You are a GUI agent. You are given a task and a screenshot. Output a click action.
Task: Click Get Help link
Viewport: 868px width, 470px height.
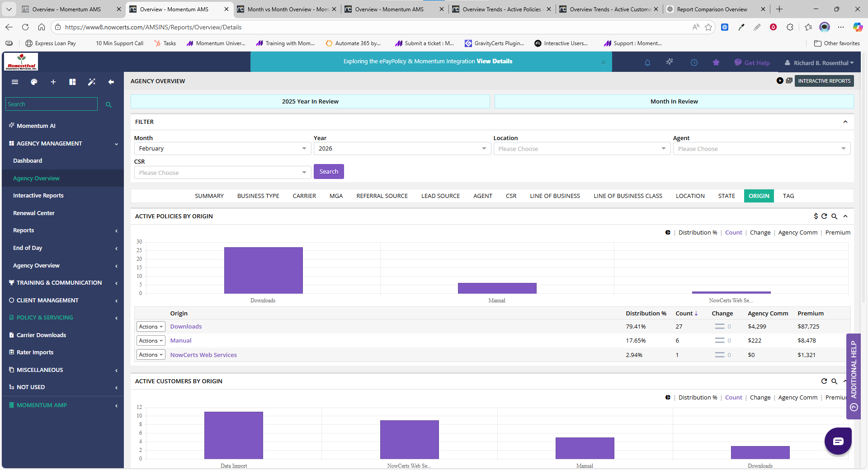coord(752,63)
